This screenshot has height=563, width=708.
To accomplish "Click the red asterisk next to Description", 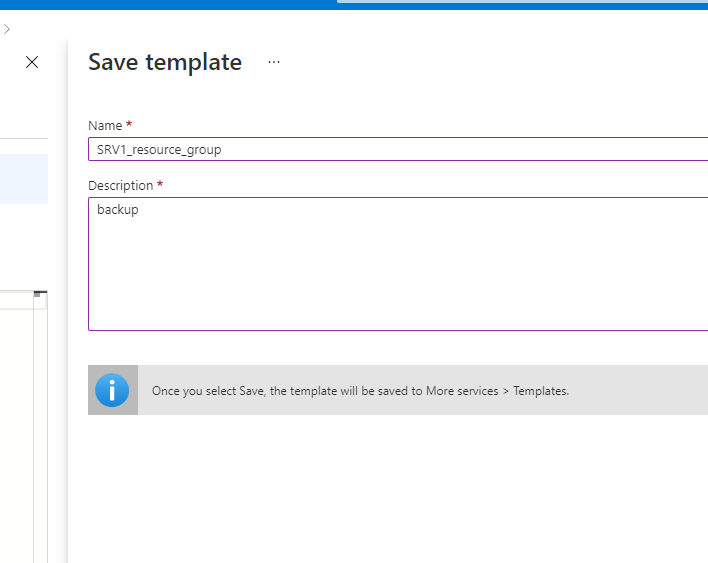I will [x=160, y=186].
